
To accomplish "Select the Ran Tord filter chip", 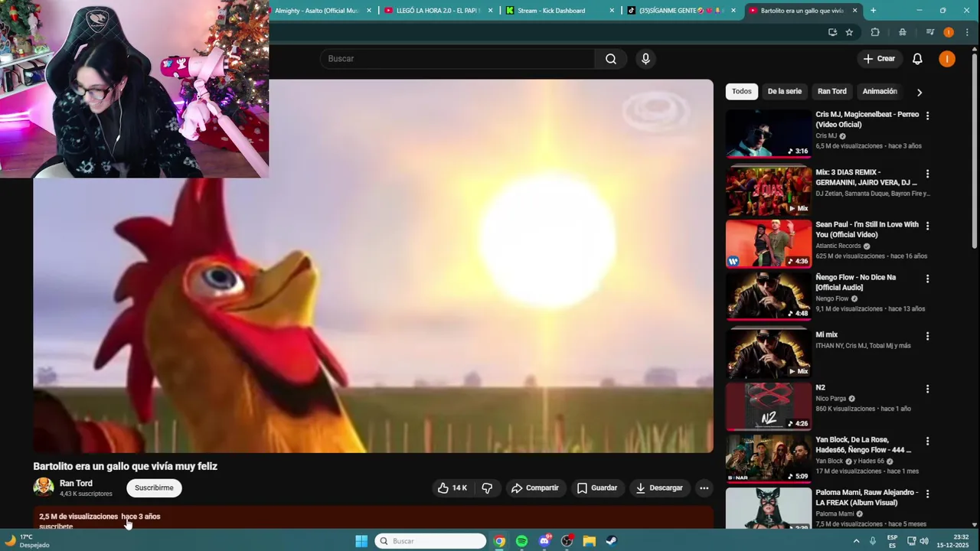I will coord(832,91).
